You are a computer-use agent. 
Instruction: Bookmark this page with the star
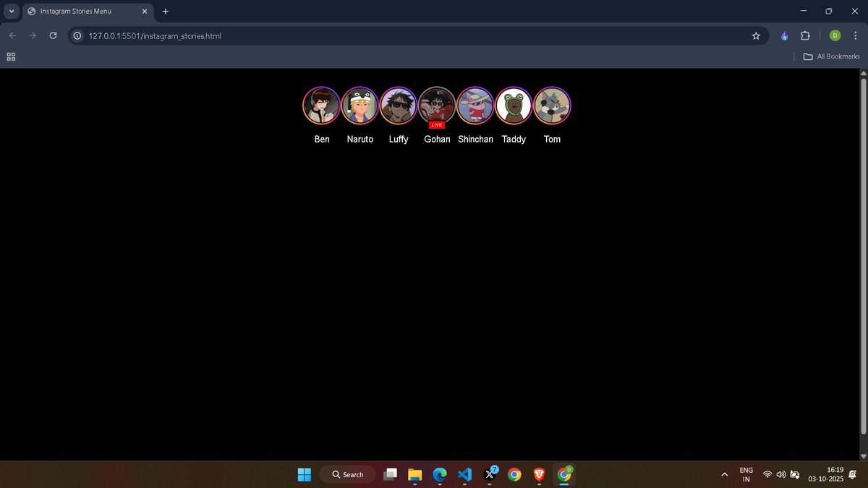pos(756,35)
